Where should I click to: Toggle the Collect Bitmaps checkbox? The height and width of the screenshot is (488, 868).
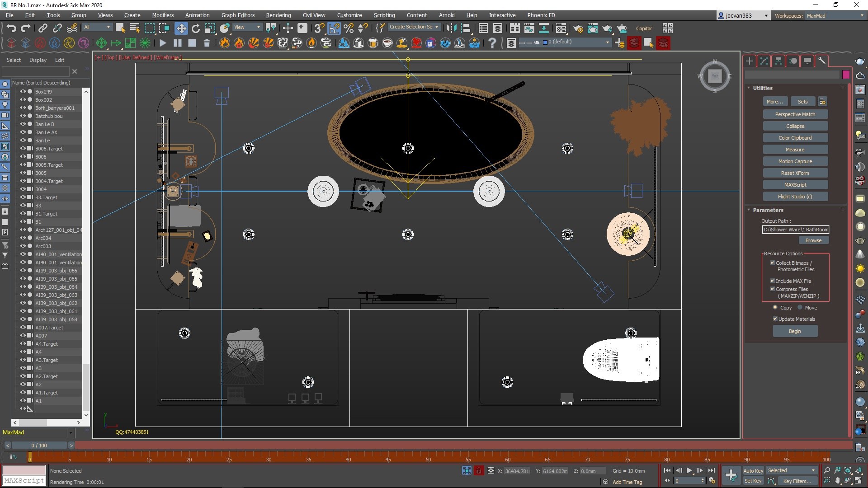click(773, 263)
